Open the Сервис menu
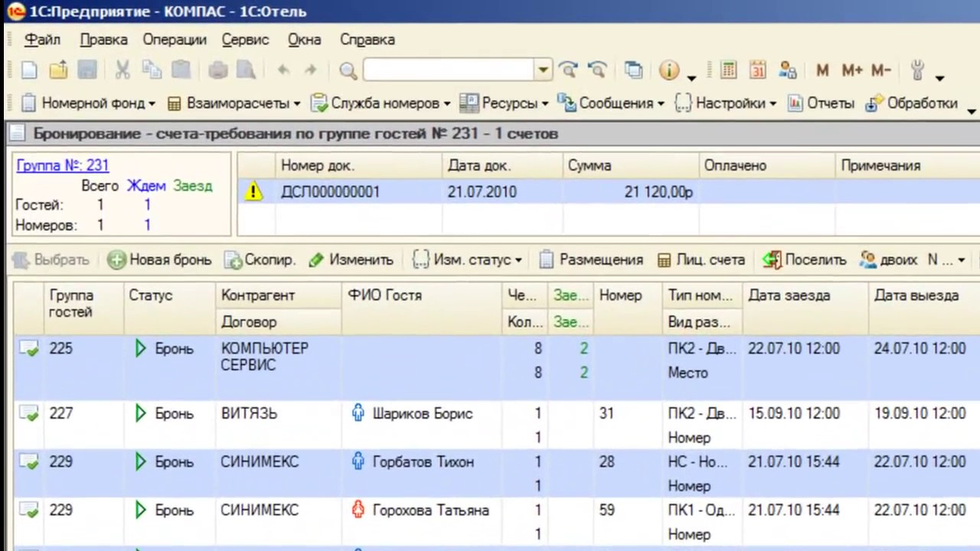 click(x=245, y=40)
